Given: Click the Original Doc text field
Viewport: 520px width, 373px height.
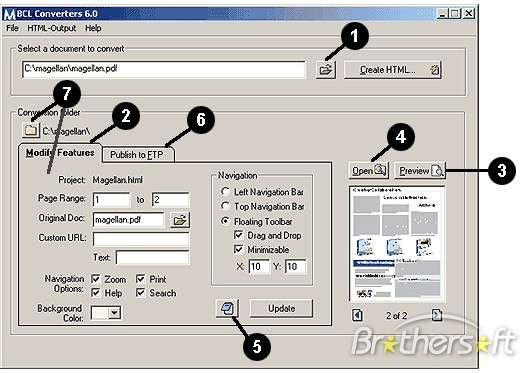Looking at the screenshot, I should (129, 220).
